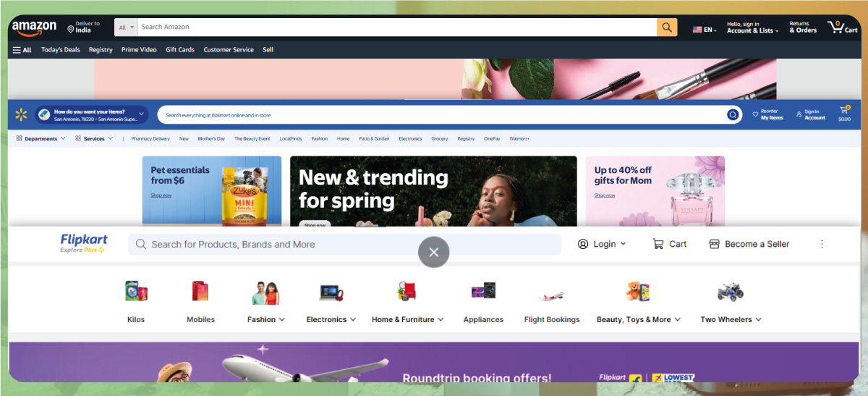The width and height of the screenshot is (868, 396).
Task: Open Amazon Deliver to India location
Action: [84, 28]
